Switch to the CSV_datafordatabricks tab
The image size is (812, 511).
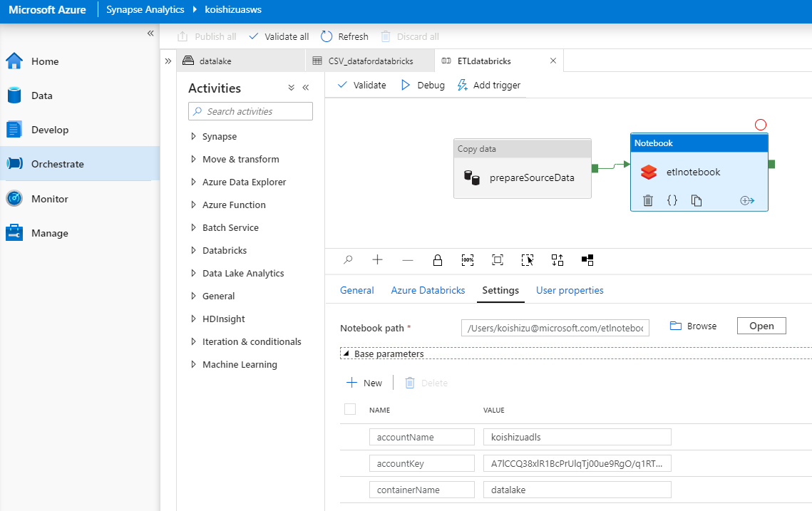370,61
